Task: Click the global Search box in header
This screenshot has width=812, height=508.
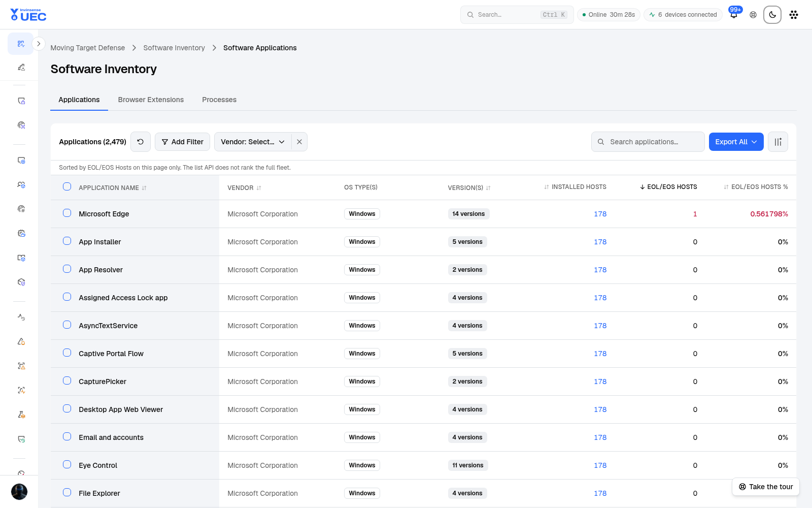Action: tap(517, 15)
